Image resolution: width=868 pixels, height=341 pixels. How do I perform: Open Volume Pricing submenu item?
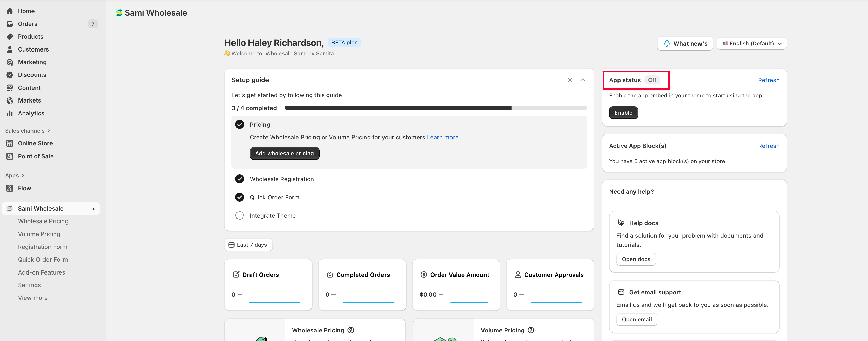tap(39, 234)
